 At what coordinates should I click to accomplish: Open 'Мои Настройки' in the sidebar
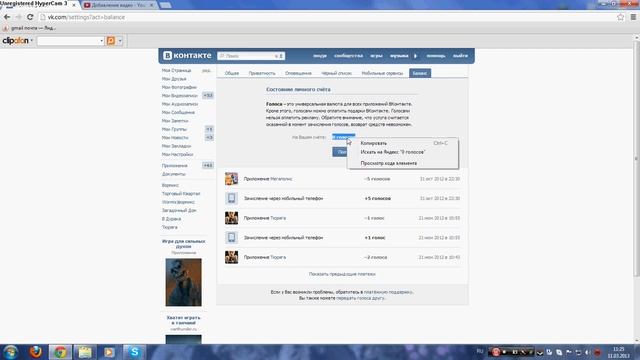(178, 154)
